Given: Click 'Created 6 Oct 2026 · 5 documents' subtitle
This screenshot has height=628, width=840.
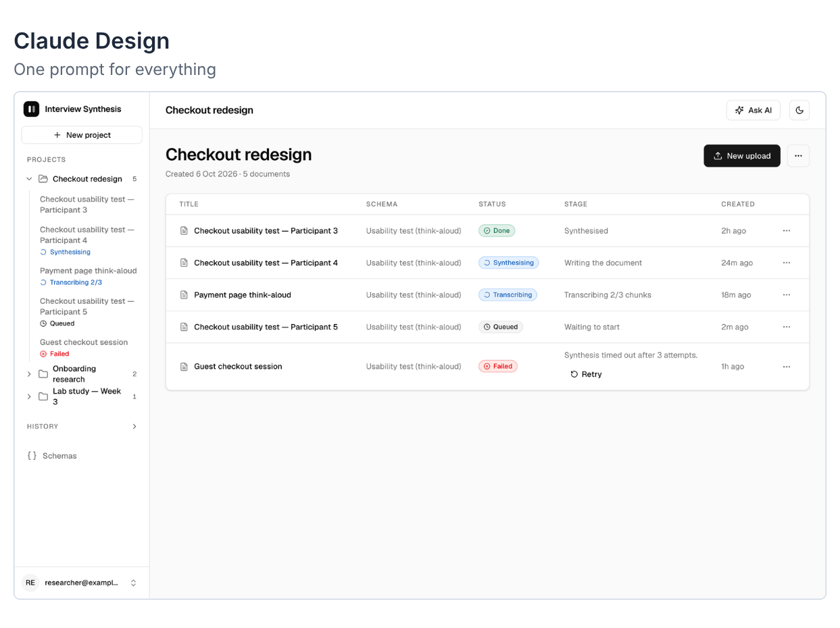Looking at the screenshot, I should pyautogui.click(x=228, y=174).
